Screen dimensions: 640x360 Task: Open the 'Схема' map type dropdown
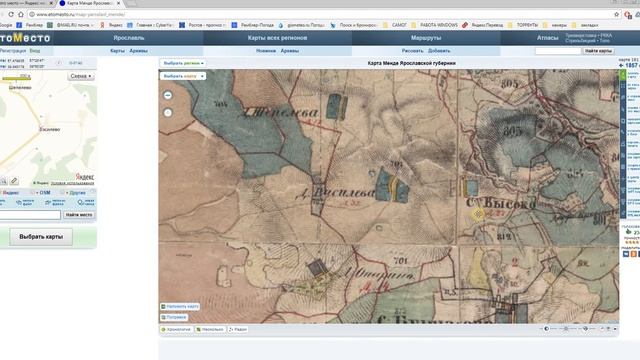pyautogui.click(x=81, y=76)
